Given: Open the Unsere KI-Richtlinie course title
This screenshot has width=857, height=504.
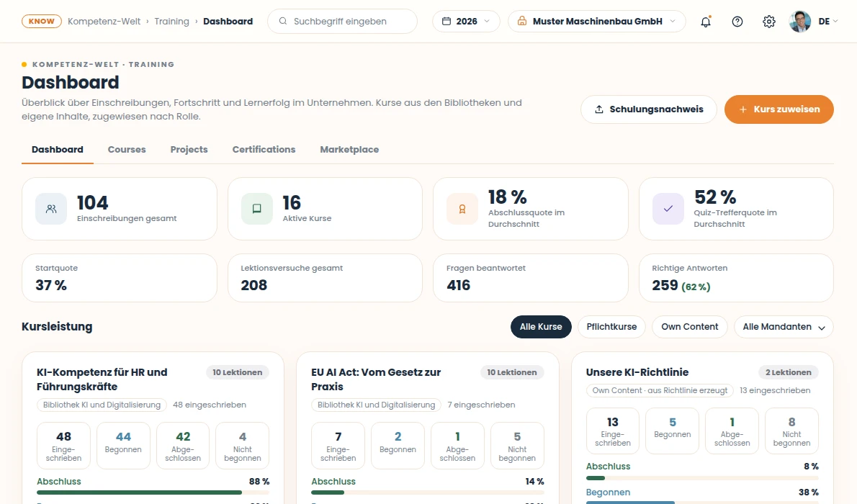Looking at the screenshot, I should [x=637, y=372].
